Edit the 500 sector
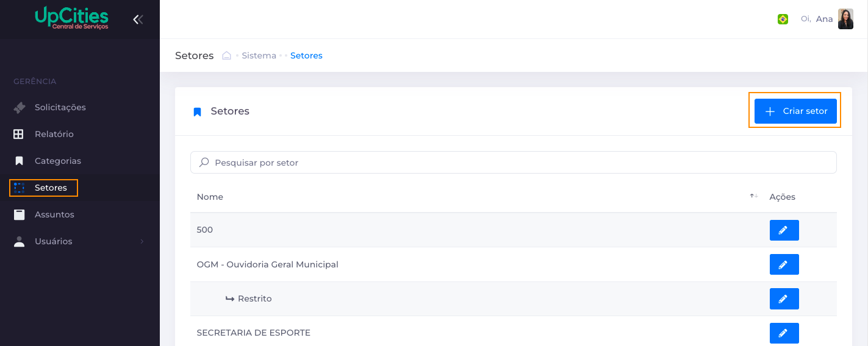 pos(784,230)
